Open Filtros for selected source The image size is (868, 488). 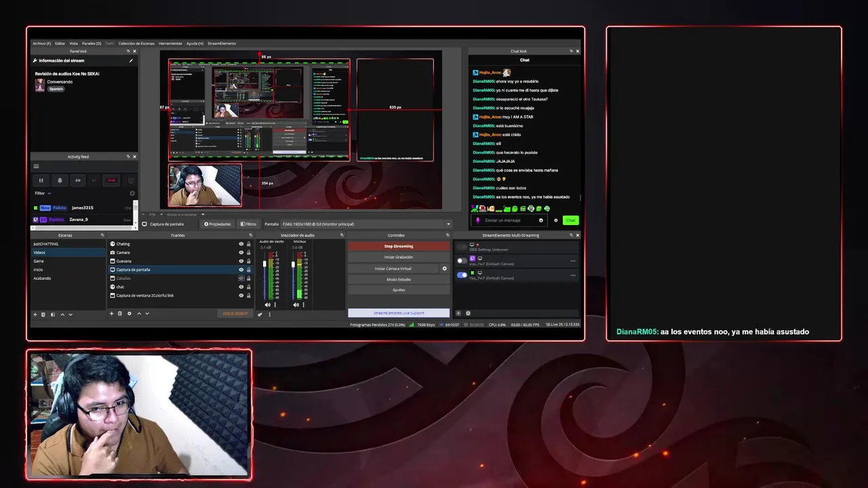(248, 224)
